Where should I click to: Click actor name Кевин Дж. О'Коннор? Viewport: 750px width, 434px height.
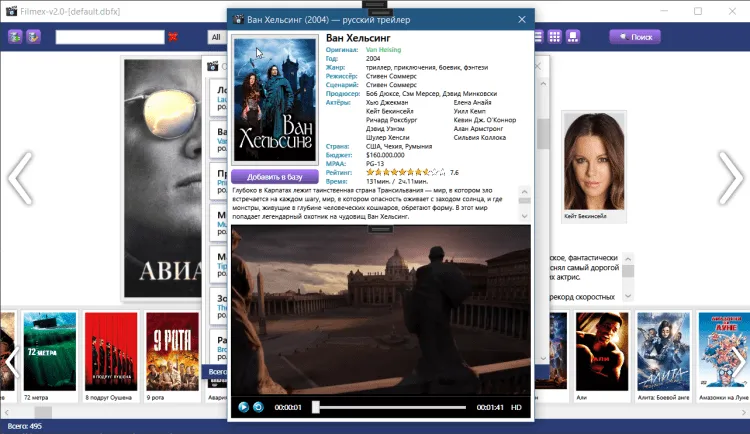pyautogui.click(x=485, y=120)
